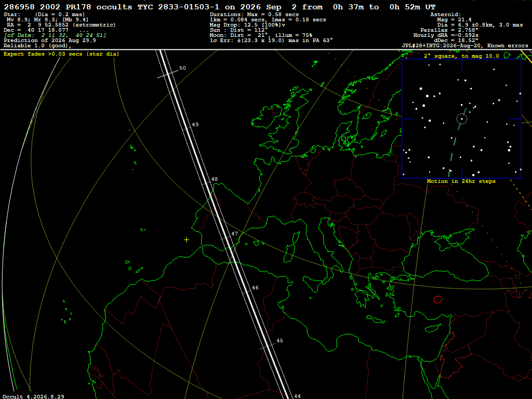The image size is (532, 399).
Task: Click the 'Prediction of 2026 Aug 29.9' line
Action: [x=50, y=41]
